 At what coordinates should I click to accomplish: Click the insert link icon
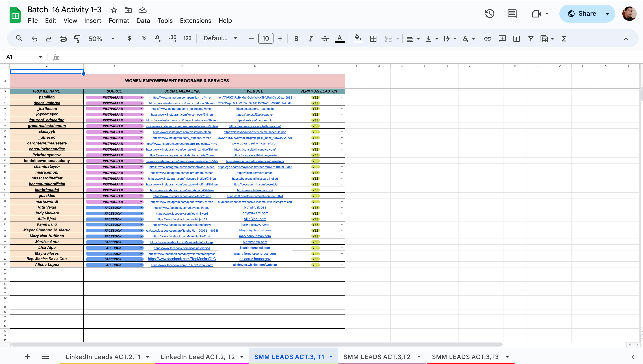[487, 39]
